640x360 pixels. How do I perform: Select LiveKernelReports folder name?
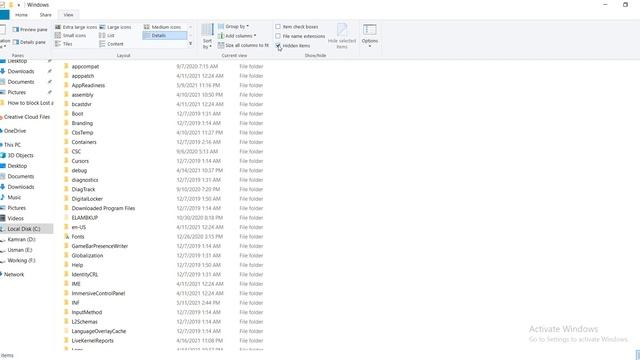93,341
